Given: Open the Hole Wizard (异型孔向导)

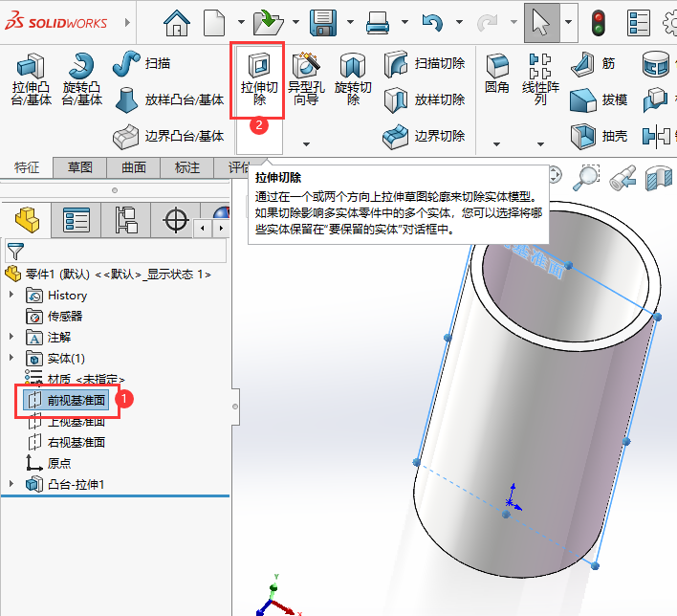Looking at the screenshot, I should (x=306, y=79).
